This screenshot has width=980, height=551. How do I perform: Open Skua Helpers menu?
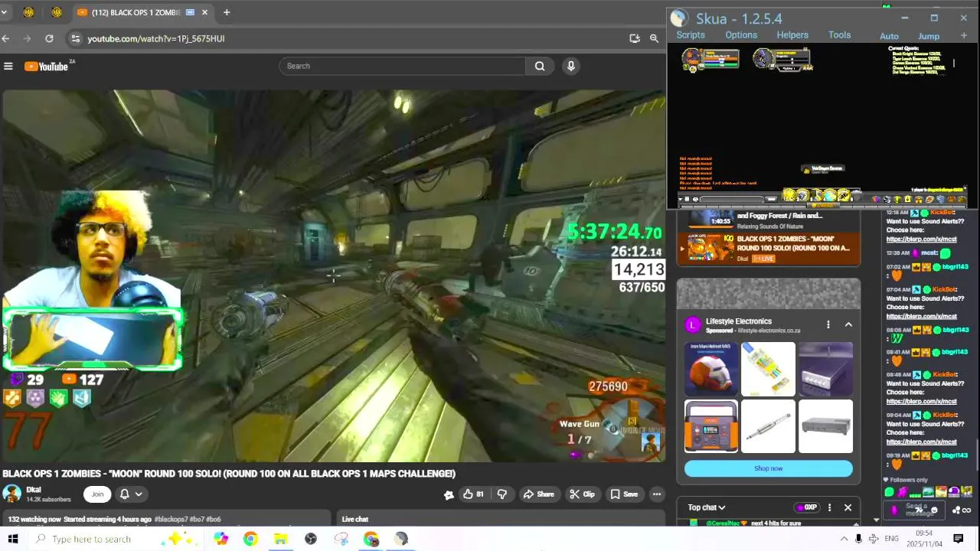792,35
